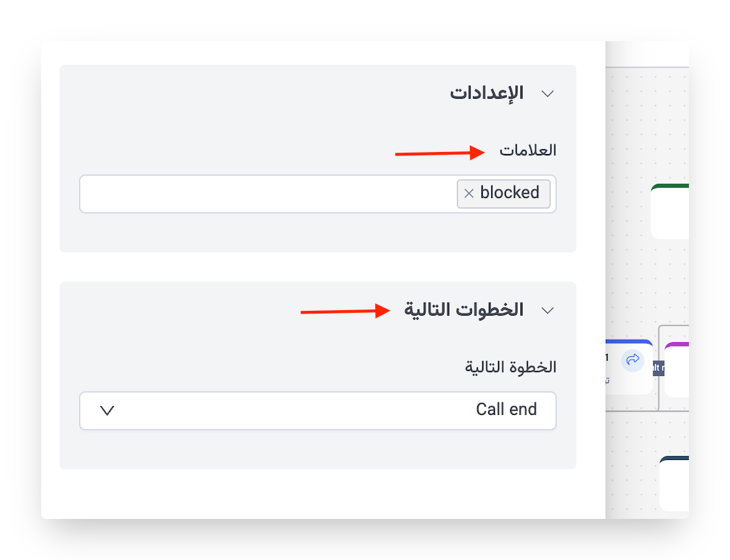The width and height of the screenshot is (730, 560).
Task: Click the dark connector label between nodes
Action: click(x=659, y=368)
